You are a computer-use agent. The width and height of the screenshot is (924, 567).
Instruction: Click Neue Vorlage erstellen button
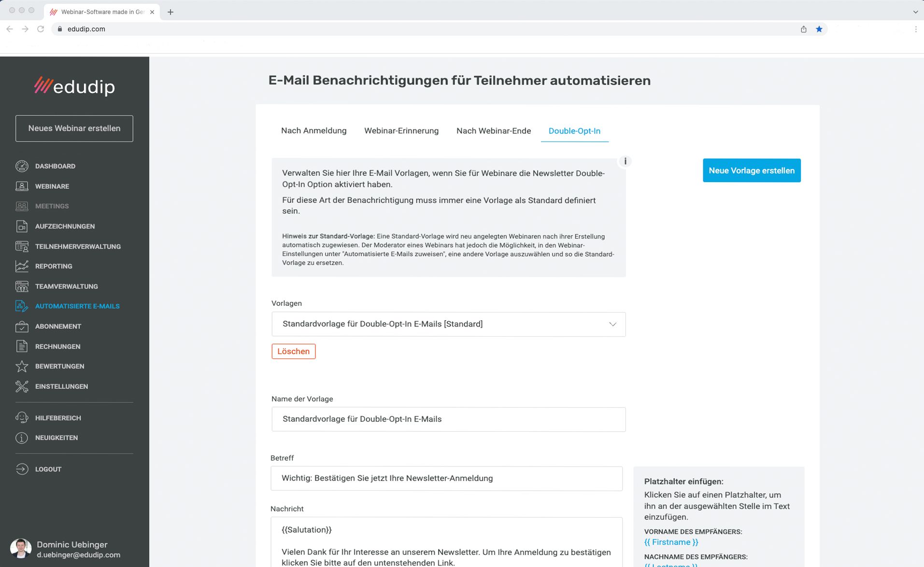(x=751, y=170)
